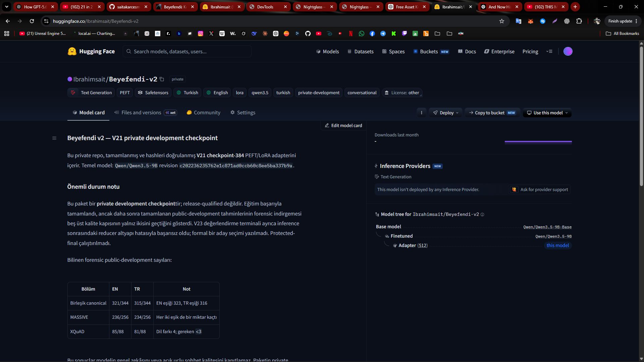Open the three-dot more actions menu
The width and height of the screenshot is (644, 362).
(422, 113)
